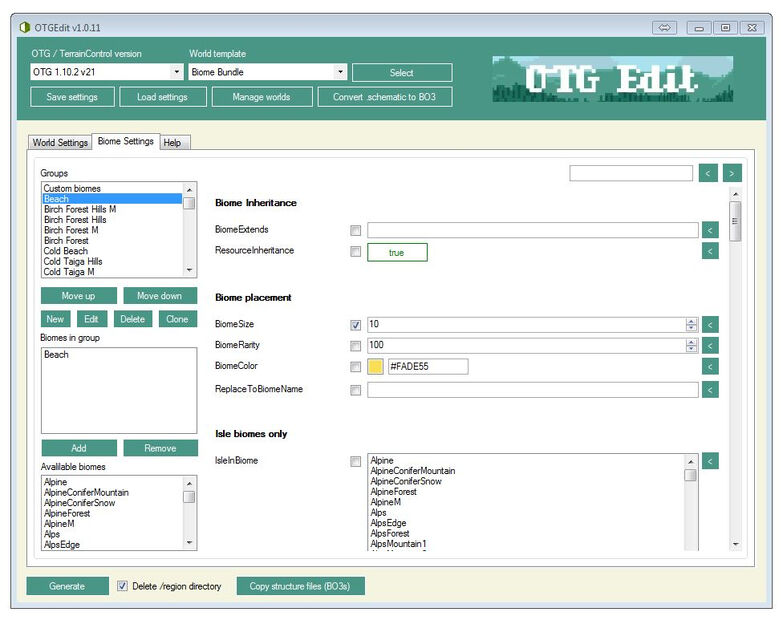Switch to the World Settings tab
Viewport: 783px width, 620px height.
(x=60, y=143)
